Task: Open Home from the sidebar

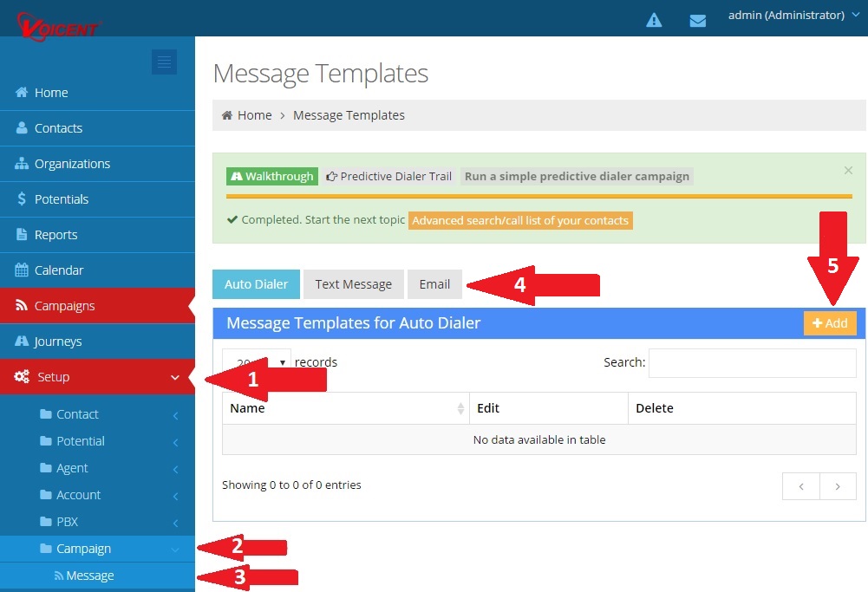Action: pos(50,93)
